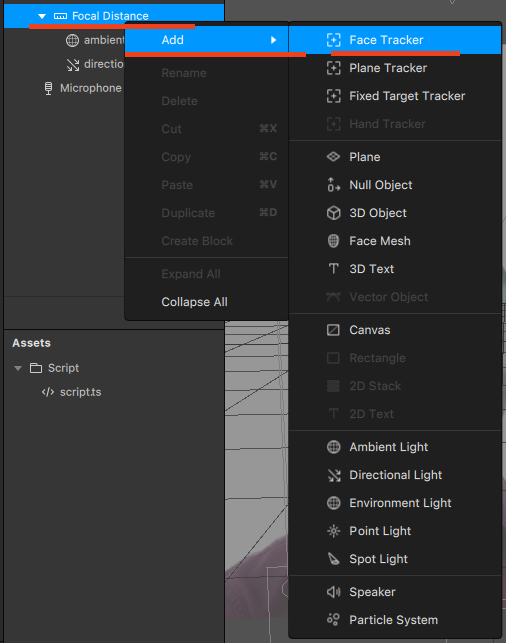Collapse the Focal Distance tree node

42,16
